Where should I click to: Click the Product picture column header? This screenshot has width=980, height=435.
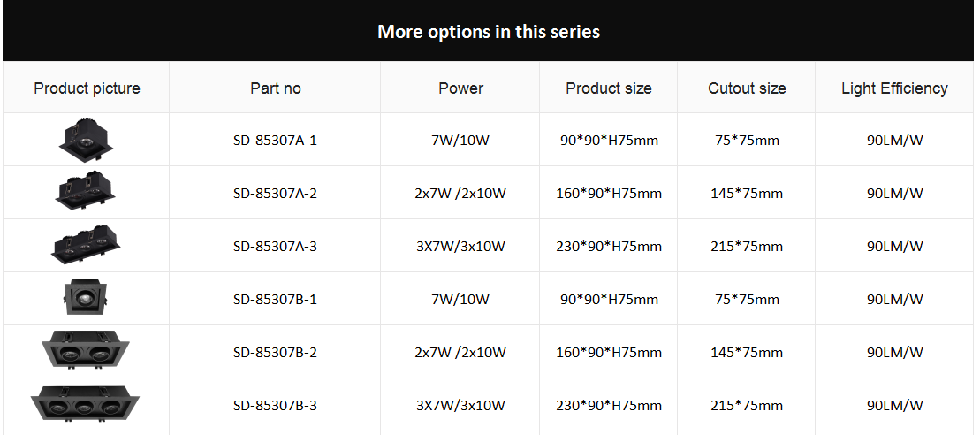[x=87, y=88]
